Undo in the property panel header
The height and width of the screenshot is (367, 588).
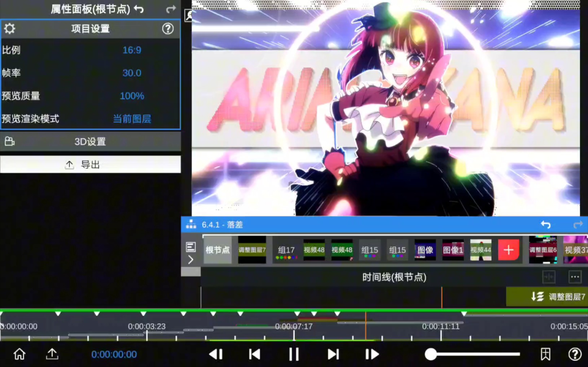coord(139,9)
